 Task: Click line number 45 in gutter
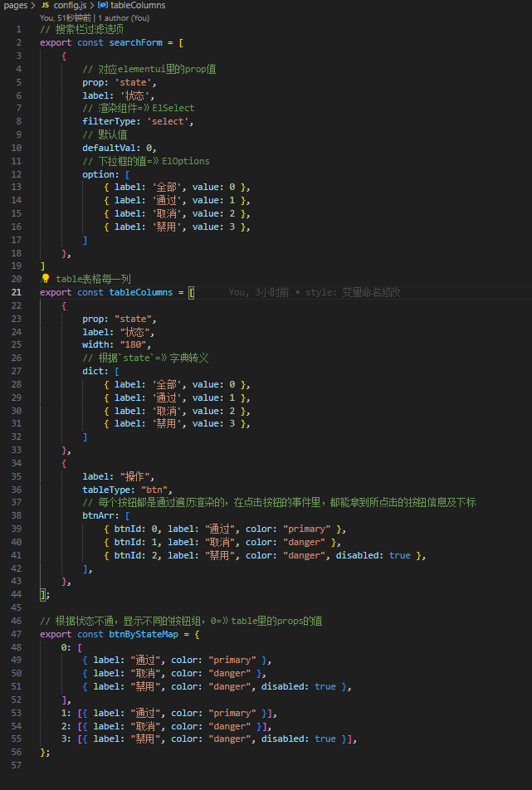(x=16, y=607)
